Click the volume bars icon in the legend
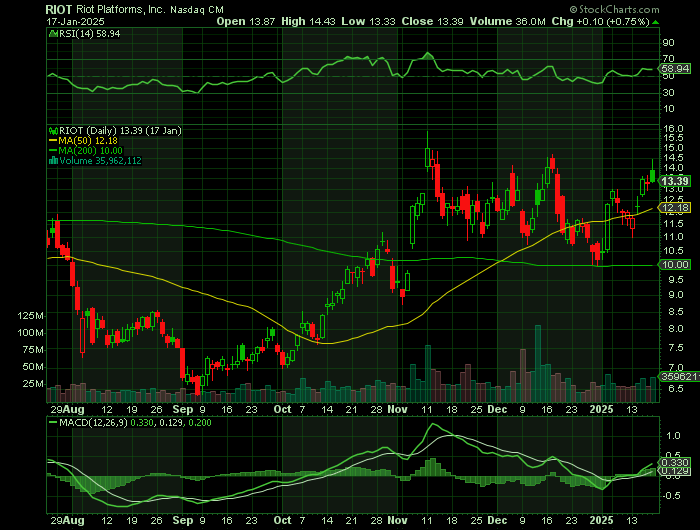This screenshot has width=700, height=530. click(53, 161)
